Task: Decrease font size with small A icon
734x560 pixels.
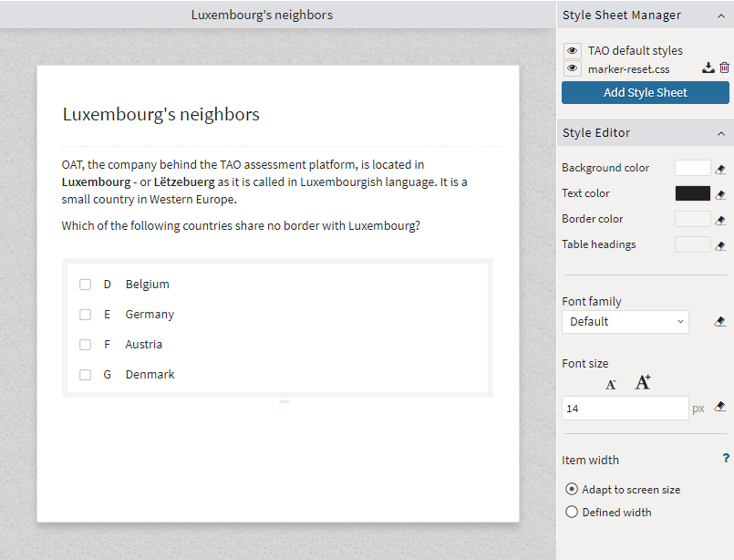Action: (610, 385)
